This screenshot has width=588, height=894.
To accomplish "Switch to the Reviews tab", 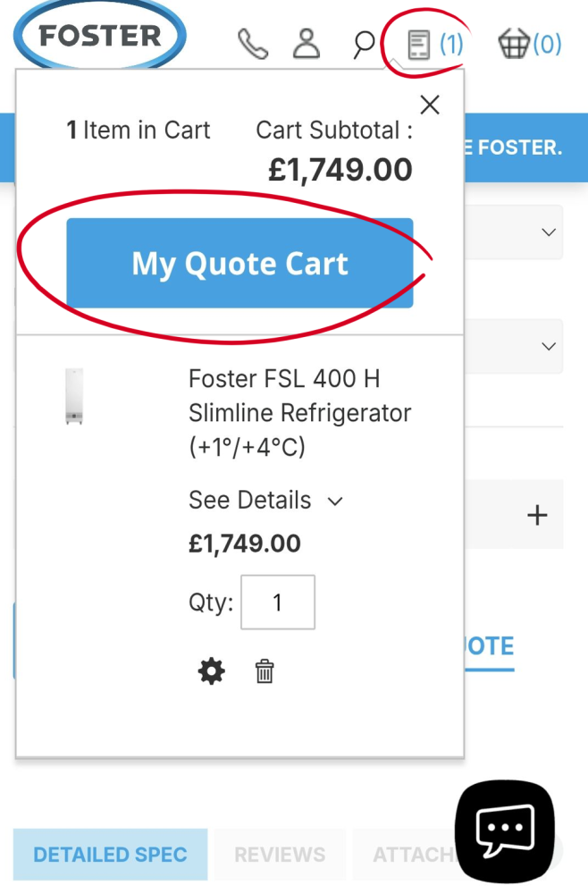I will click(x=280, y=854).
